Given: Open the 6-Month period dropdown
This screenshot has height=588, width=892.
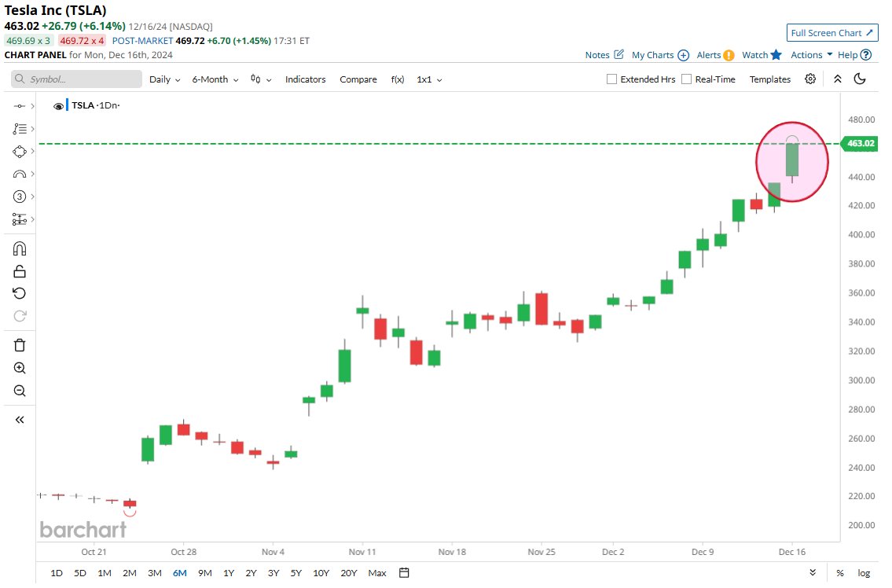Looking at the screenshot, I should tap(215, 79).
